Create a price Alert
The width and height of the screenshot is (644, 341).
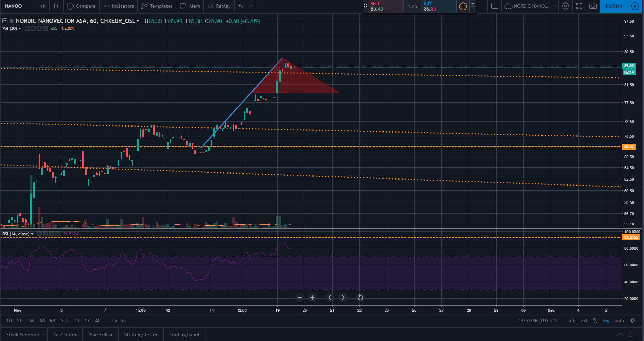190,6
